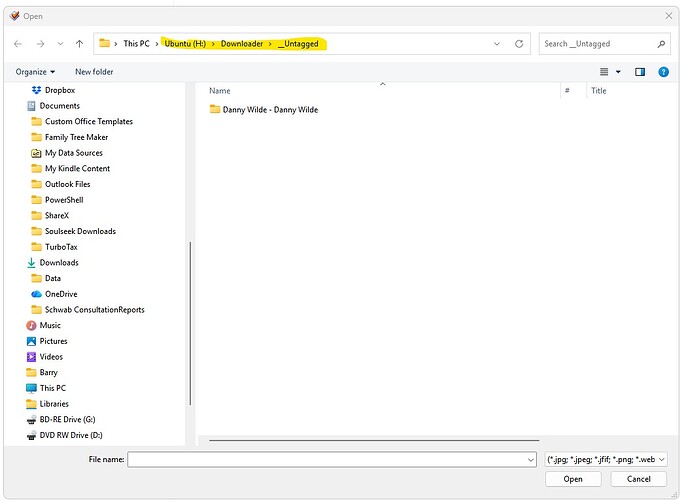Open Custom Office Templates folder
The image size is (681, 500).
(89, 121)
